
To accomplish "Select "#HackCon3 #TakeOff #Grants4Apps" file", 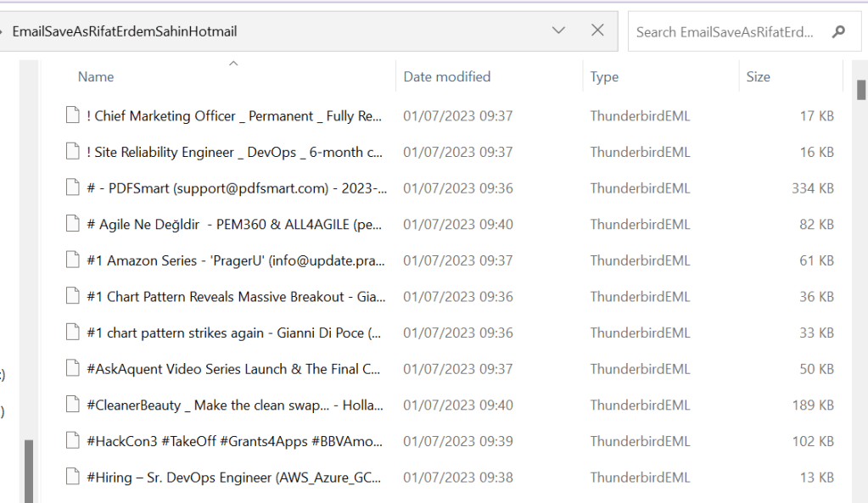I will point(235,441).
